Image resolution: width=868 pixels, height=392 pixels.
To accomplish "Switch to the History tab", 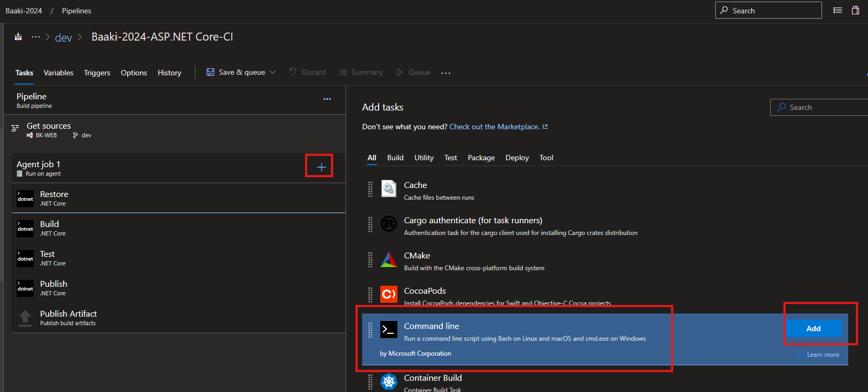I will point(169,73).
